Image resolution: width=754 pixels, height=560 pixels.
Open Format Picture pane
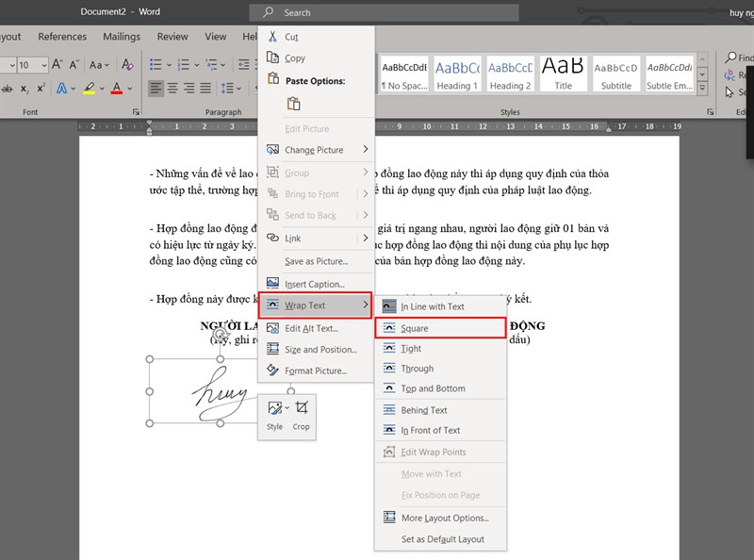(x=316, y=371)
